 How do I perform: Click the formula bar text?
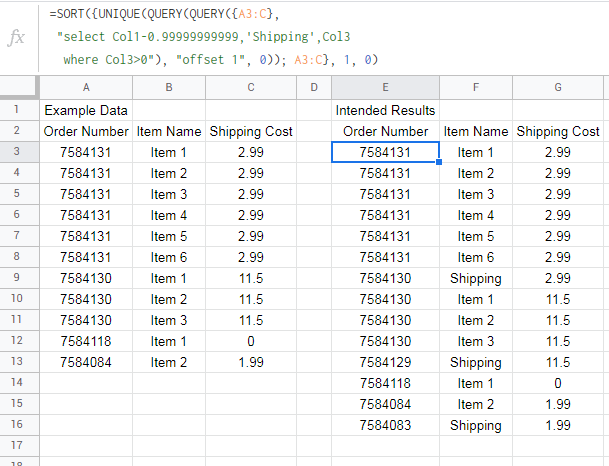(x=214, y=37)
